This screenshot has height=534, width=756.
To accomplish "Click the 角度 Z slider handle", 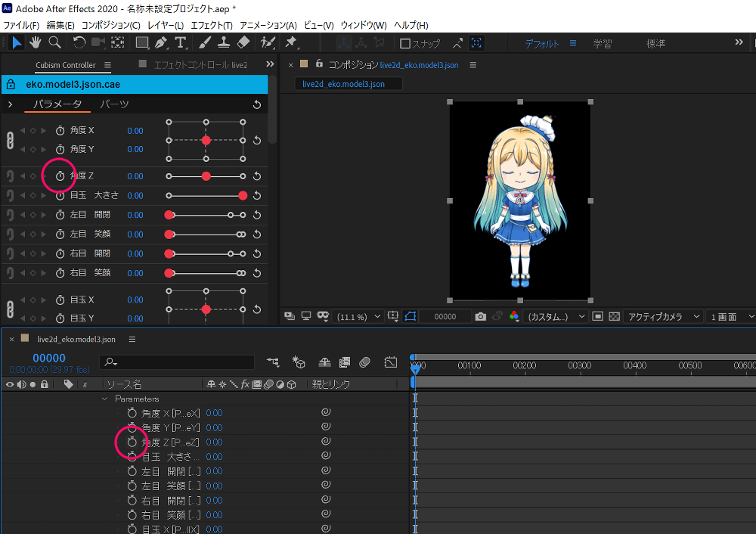I will click(206, 176).
